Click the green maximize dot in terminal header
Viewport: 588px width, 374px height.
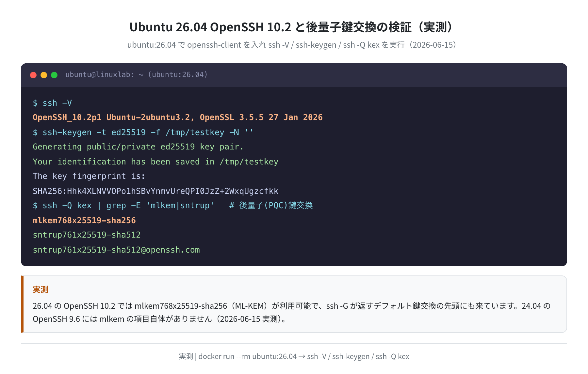pyautogui.click(x=54, y=75)
